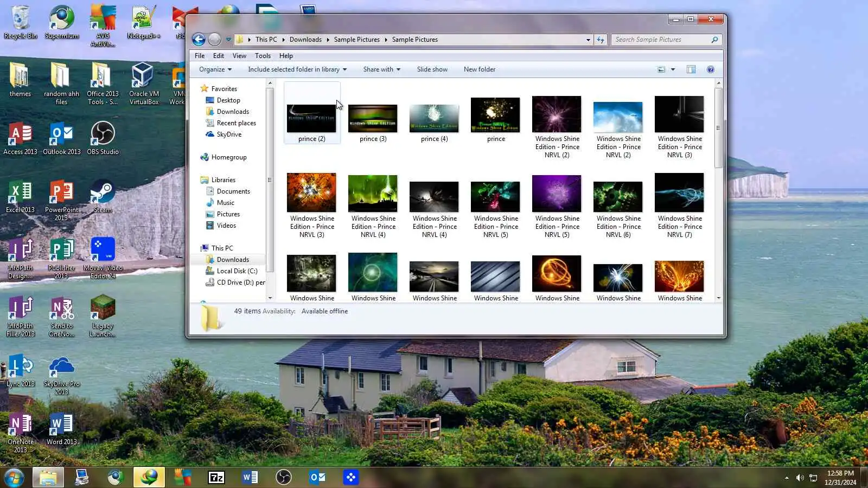Open the Windows Start orb
This screenshot has height=488, width=868.
14,477
